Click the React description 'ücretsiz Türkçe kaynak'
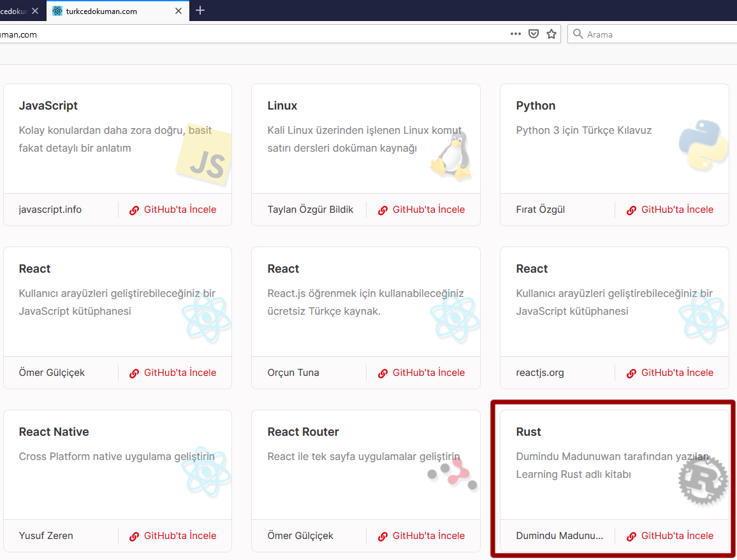 [366, 302]
